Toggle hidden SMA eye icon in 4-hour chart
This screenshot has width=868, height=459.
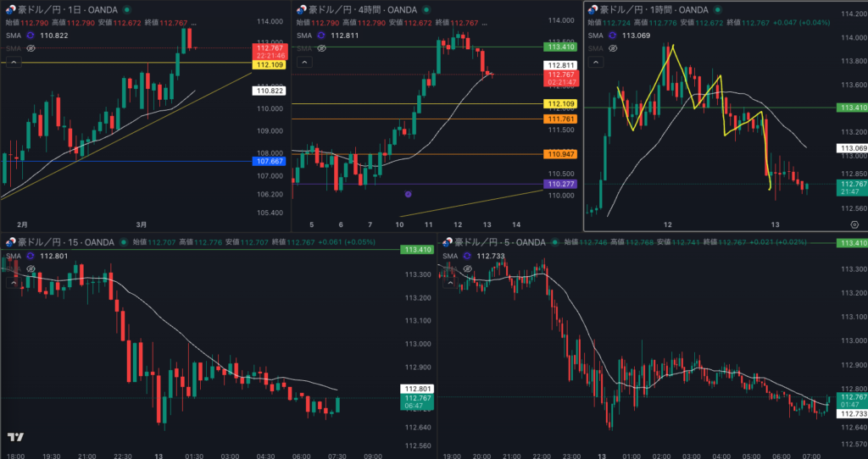320,49
